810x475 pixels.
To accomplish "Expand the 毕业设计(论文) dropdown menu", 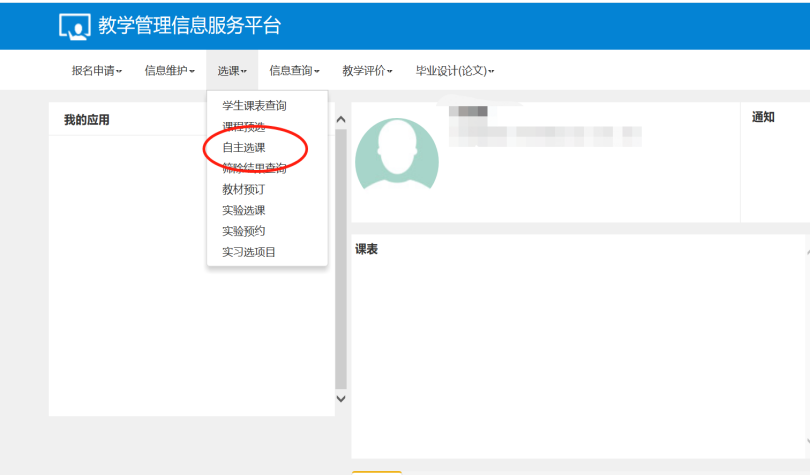I will [x=455, y=70].
